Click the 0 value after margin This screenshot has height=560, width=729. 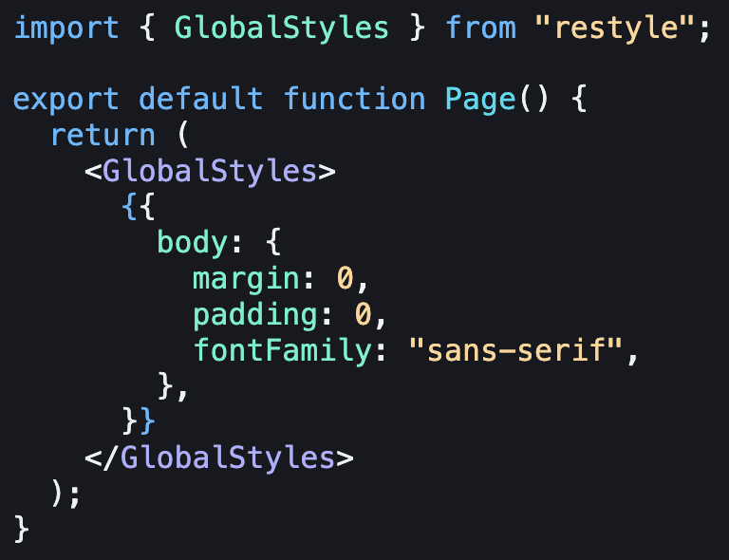[x=345, y=278]
